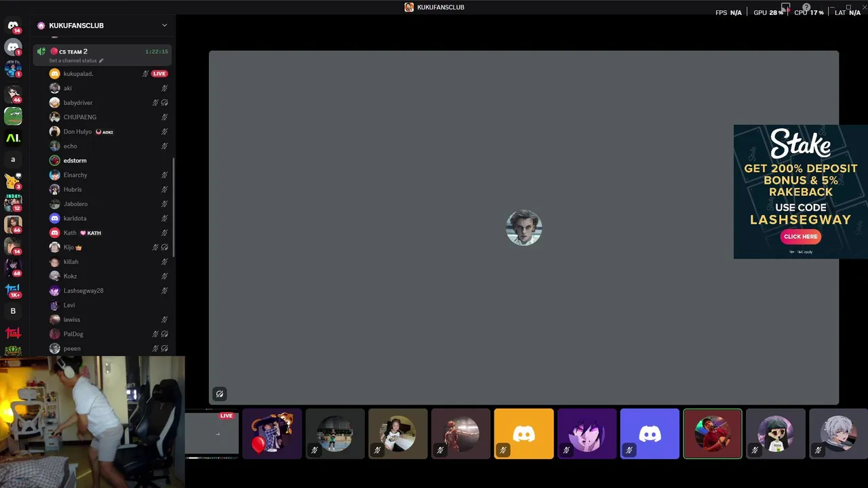
Task: Open server icon with badge 46
Action: [x=13, y=94]
